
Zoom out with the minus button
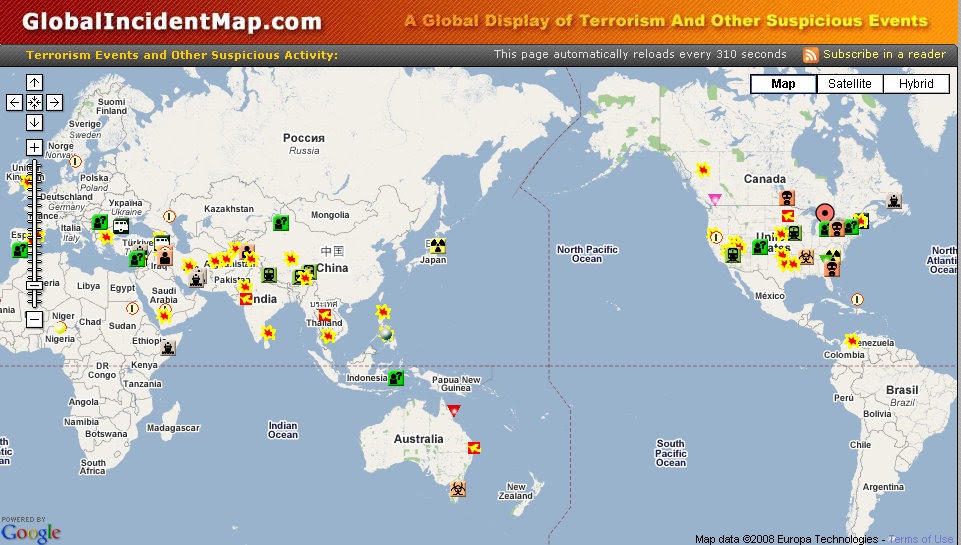tap(34, 319)
